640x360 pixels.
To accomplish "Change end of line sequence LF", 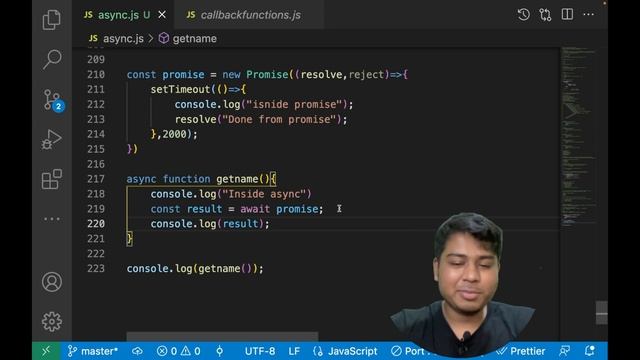I will pos(294,351).
